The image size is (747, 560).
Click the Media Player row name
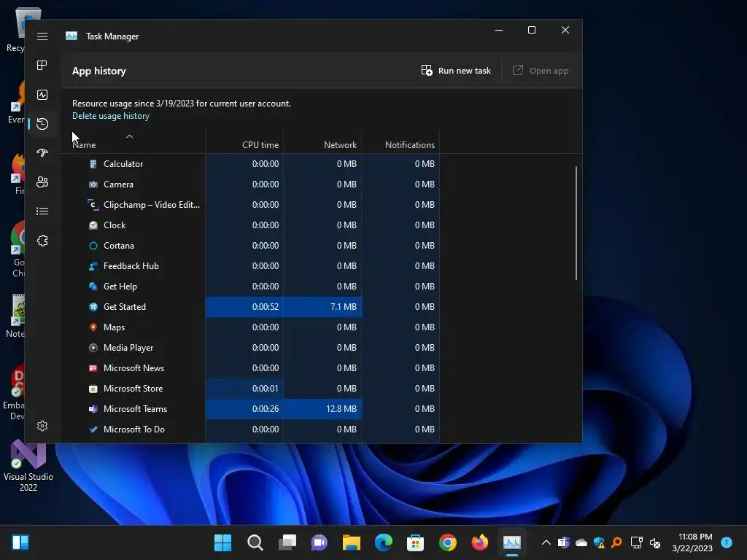pos(128,348)
